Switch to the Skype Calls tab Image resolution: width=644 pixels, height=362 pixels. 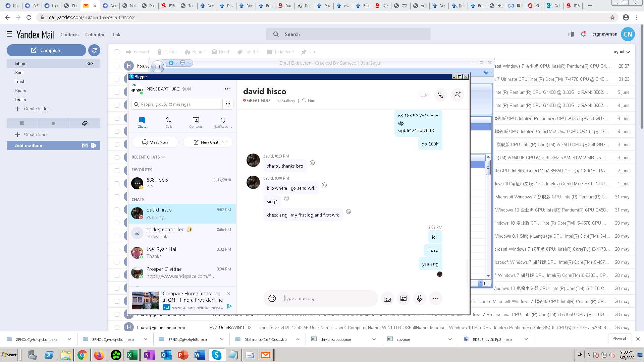pos(169,122)
